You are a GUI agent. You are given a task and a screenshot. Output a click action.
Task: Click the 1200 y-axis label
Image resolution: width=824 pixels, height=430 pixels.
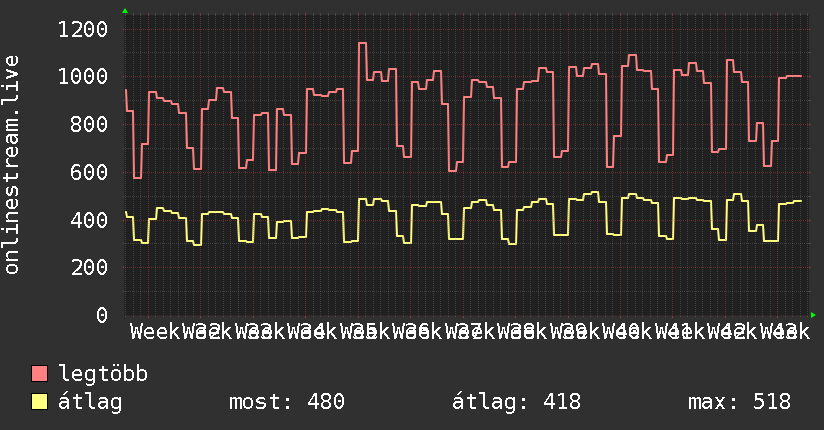[83, 29]
